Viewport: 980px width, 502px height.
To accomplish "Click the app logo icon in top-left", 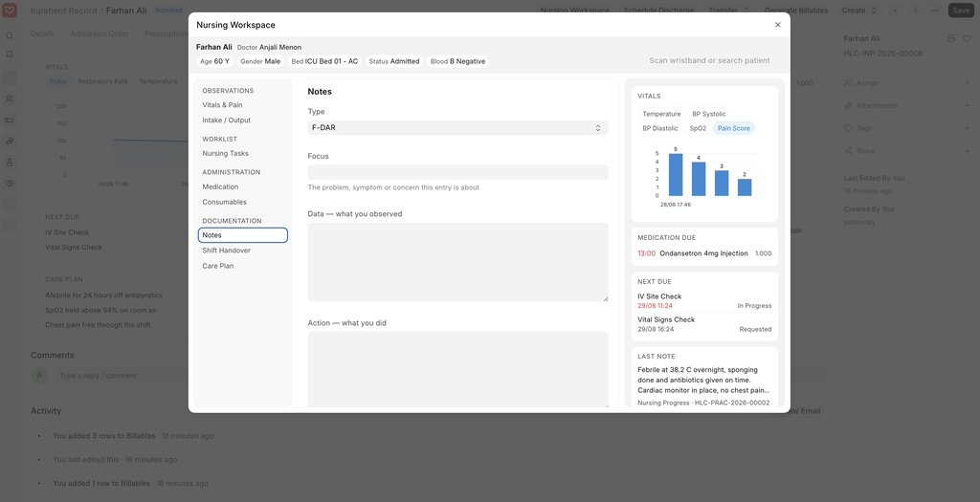I will tap(10, 10).
